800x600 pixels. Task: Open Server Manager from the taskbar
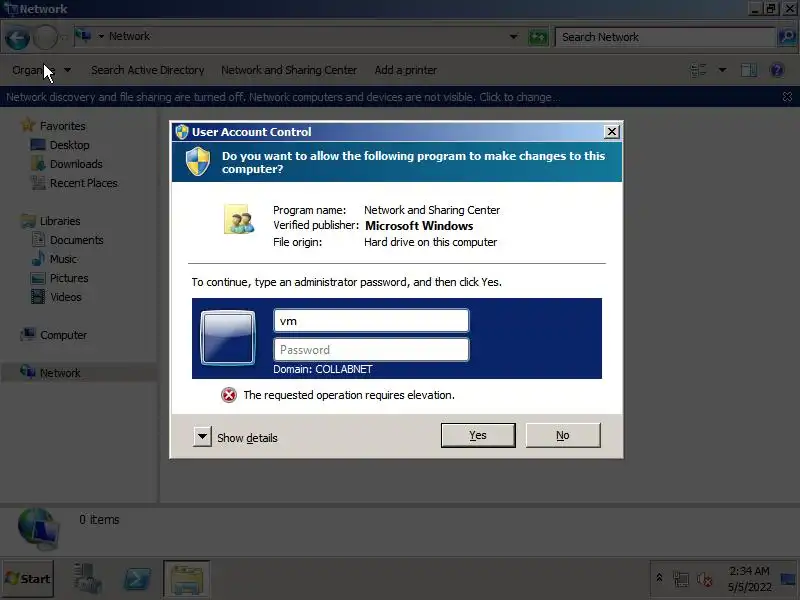tap(87, 579)
